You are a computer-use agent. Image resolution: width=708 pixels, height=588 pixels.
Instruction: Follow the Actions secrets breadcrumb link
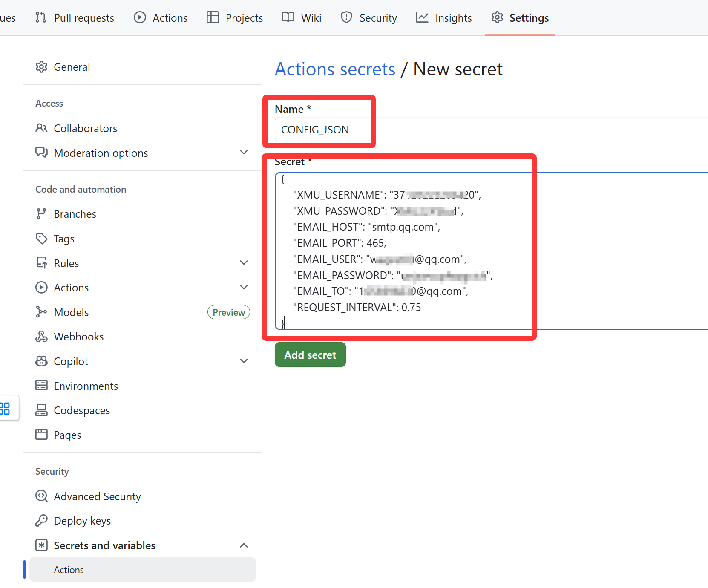point(335,69)
